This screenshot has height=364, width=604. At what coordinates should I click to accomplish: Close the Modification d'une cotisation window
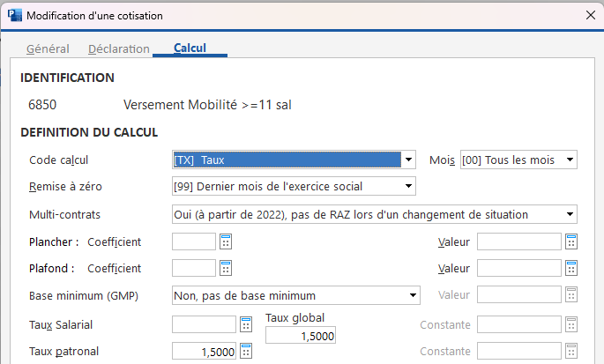589,15
